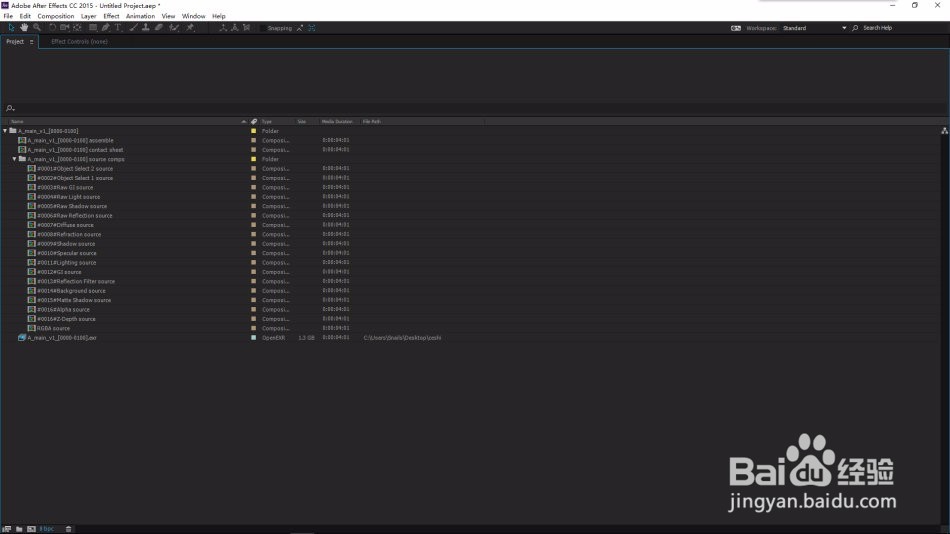Create a new folder via bottom icon
950x534 pixels.
pyautogui.click(x=19, y=529)
